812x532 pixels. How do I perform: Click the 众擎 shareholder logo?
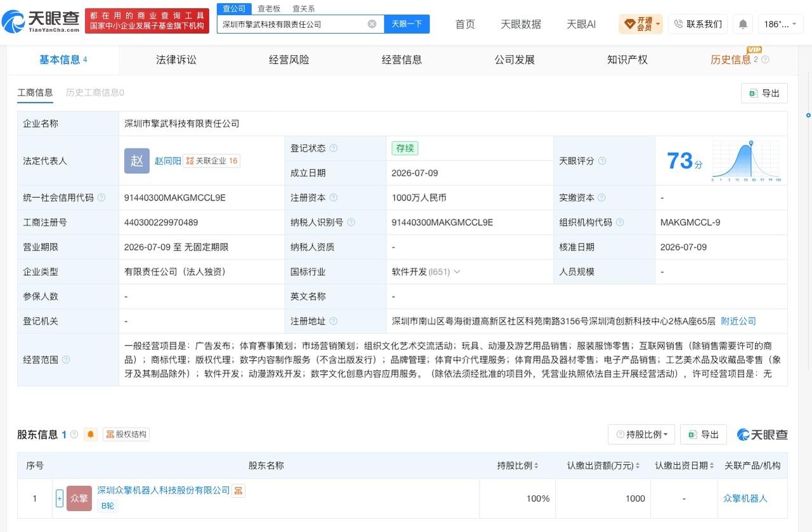pyautogui.click(x=79, y=498)
